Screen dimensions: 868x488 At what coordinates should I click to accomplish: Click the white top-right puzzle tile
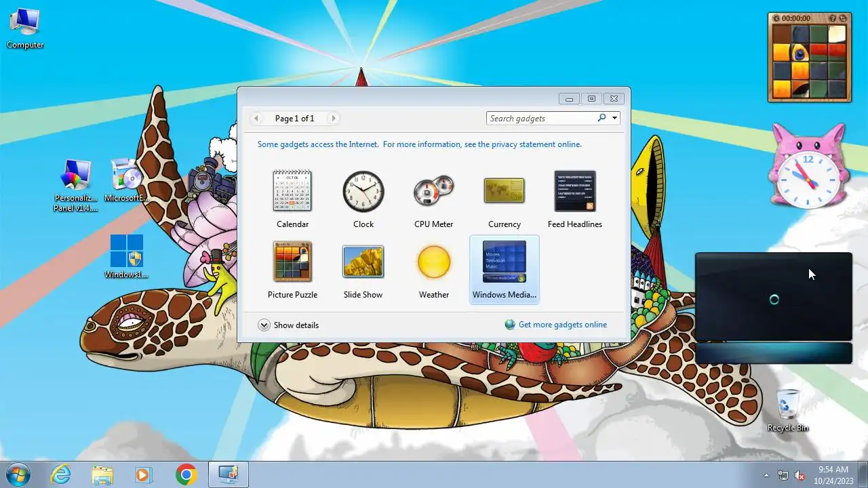(837, 34)
